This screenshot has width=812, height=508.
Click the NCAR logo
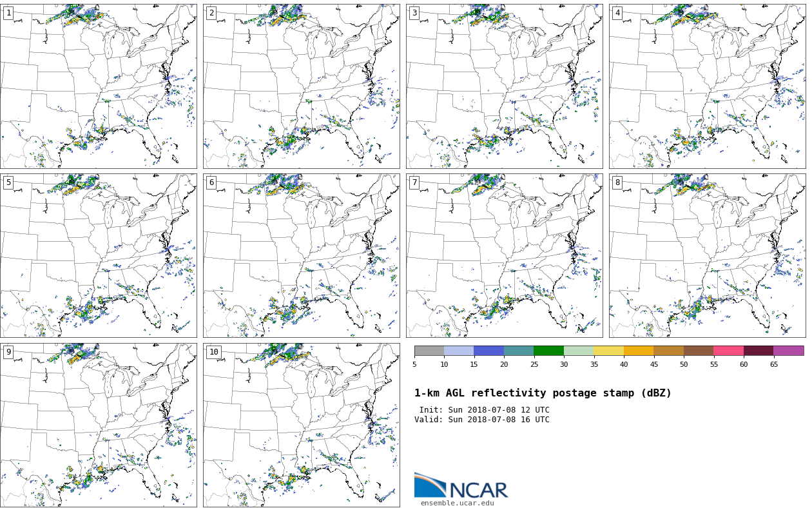pyautogui.click(x=461, y=485)
